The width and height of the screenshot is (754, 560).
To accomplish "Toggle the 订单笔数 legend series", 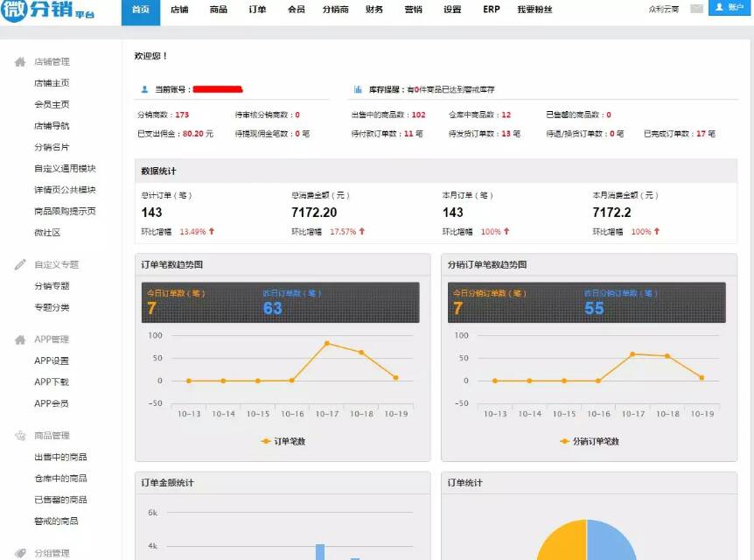I will (283, 441).
